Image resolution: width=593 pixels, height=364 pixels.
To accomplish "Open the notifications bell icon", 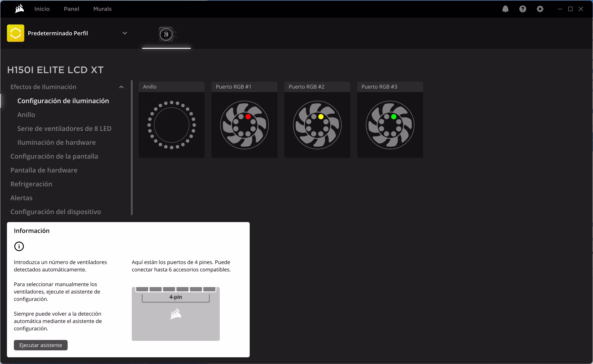I will tap(505, 9).
